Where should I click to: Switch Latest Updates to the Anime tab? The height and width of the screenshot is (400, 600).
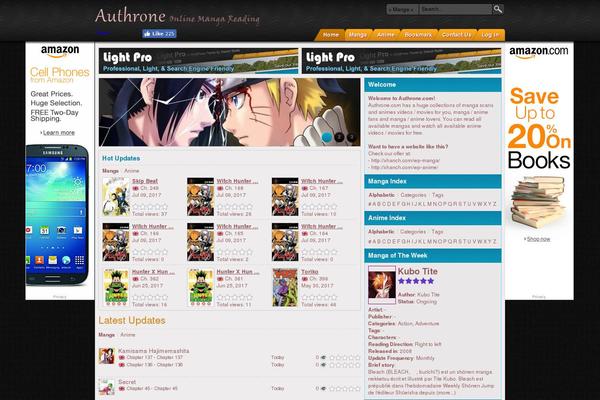tap(128, 335)
